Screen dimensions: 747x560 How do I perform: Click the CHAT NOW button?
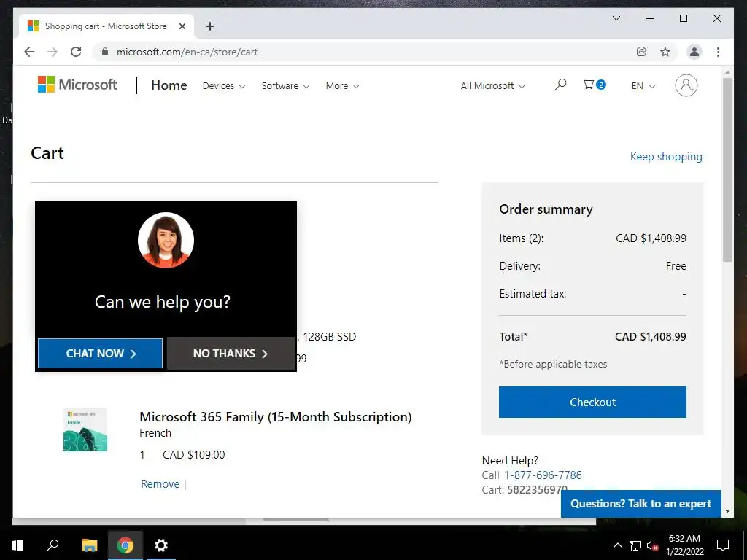100,354
